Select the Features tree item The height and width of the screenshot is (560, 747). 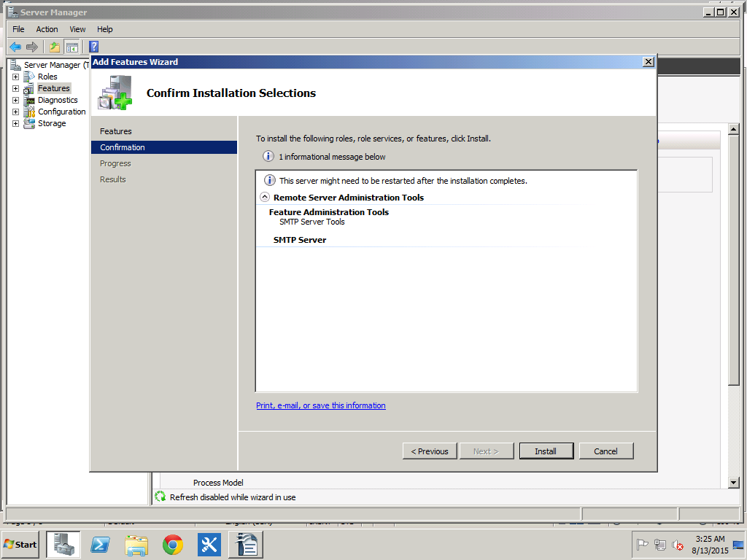pos(54,88)
